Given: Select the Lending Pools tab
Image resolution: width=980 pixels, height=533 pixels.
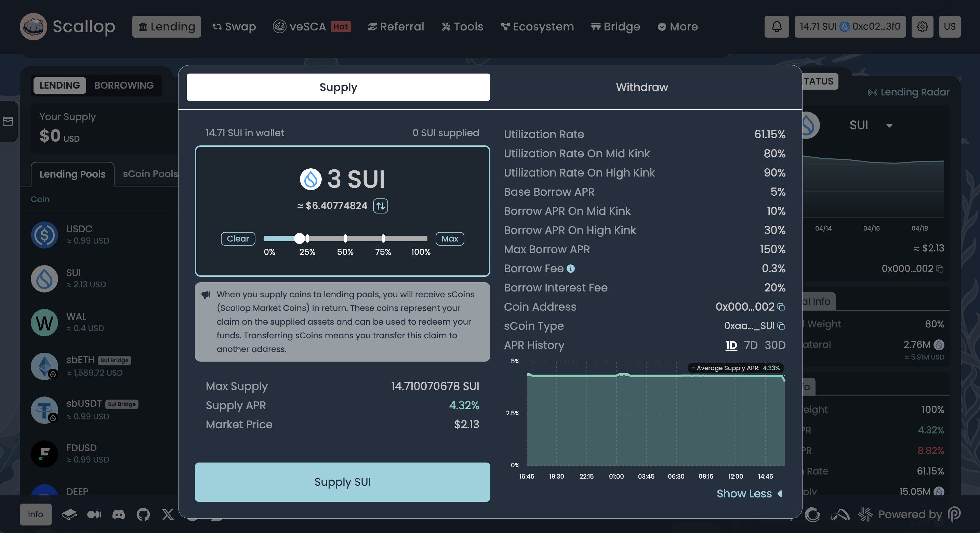Looking at the screenshot, I should (72, 174).
